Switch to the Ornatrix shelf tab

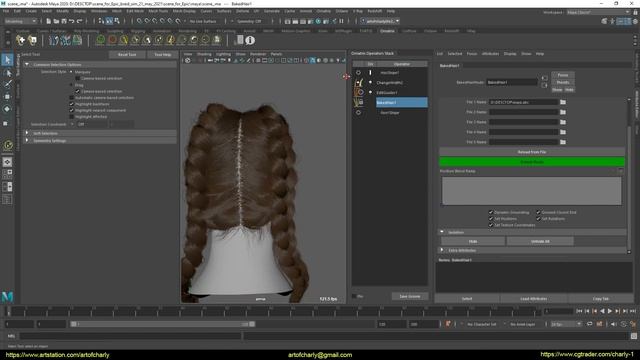click(387, 31)
